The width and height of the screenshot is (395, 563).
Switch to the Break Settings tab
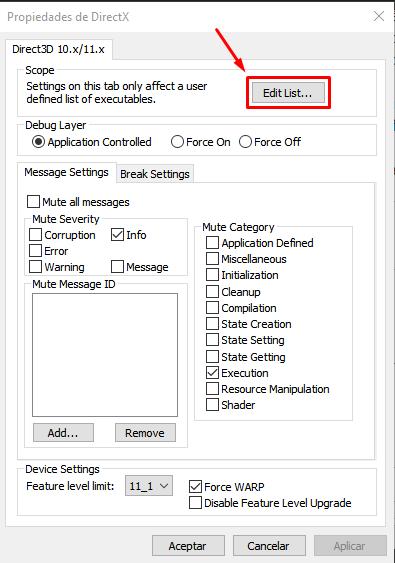click(x=155, y=174)
